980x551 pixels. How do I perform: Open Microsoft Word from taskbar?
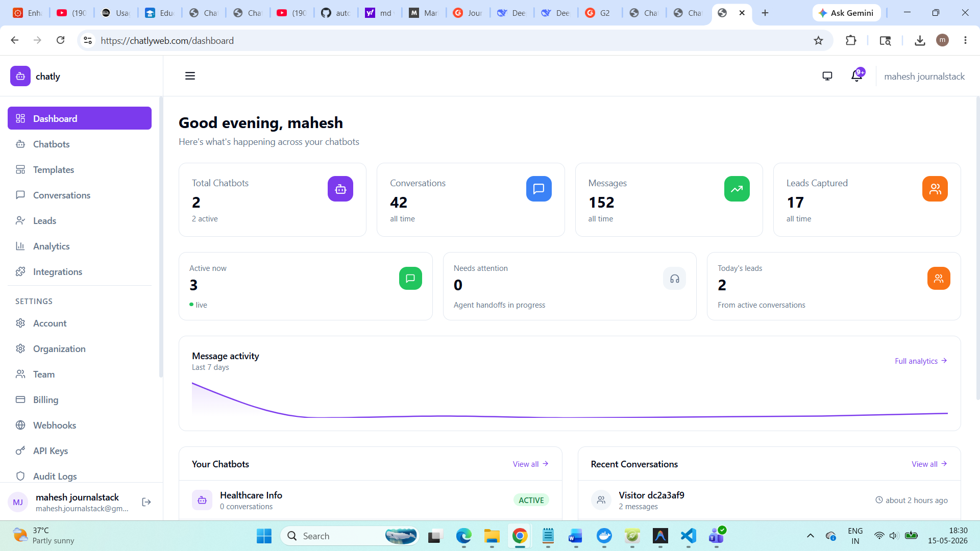(x=576, y=536)
